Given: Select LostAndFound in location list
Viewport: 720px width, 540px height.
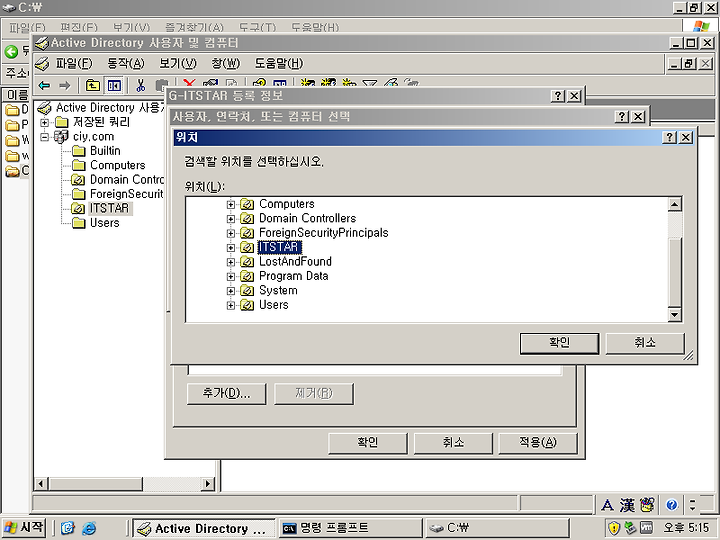Looking at the screenshot, I should 295,262.
